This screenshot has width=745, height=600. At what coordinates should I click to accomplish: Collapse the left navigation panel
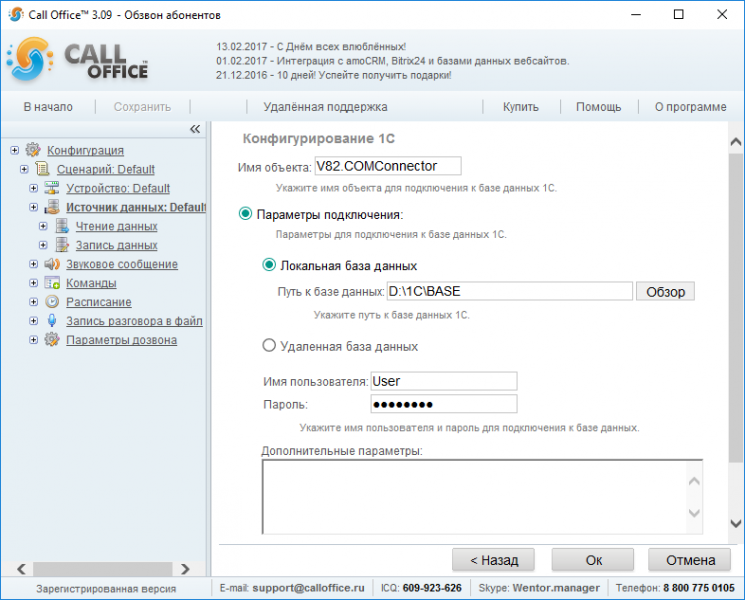pos(195,129)
